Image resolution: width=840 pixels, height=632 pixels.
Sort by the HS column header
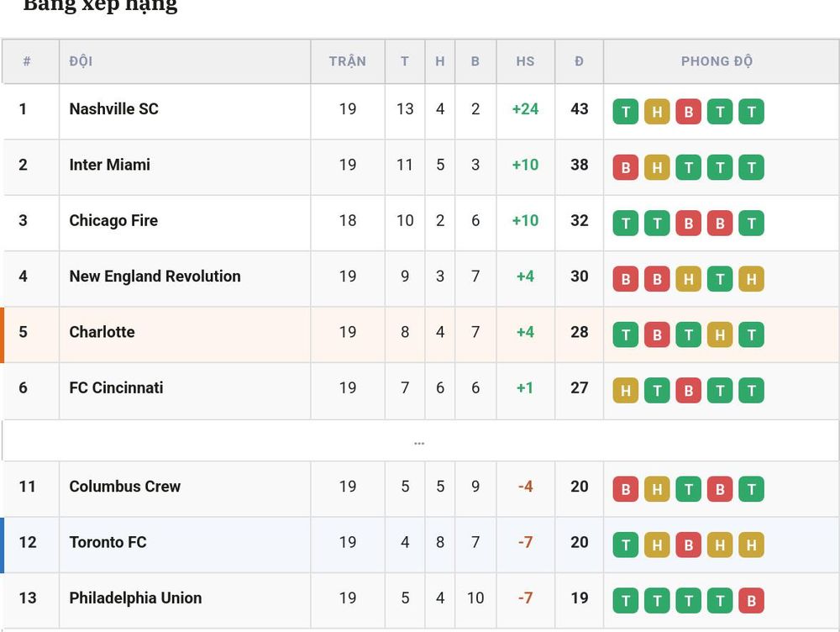[x=525, y=61]
